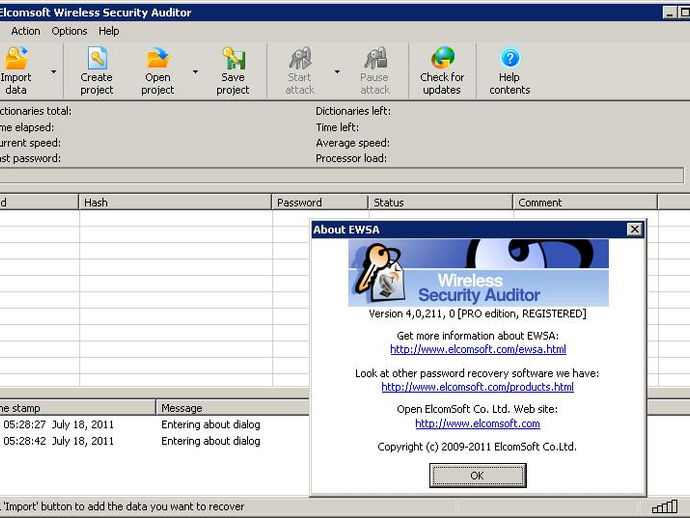Select the 05:28:27 log entry
The width and height of the screenshot is (690, 518).
pyautogui.click(x=155, y=425)
